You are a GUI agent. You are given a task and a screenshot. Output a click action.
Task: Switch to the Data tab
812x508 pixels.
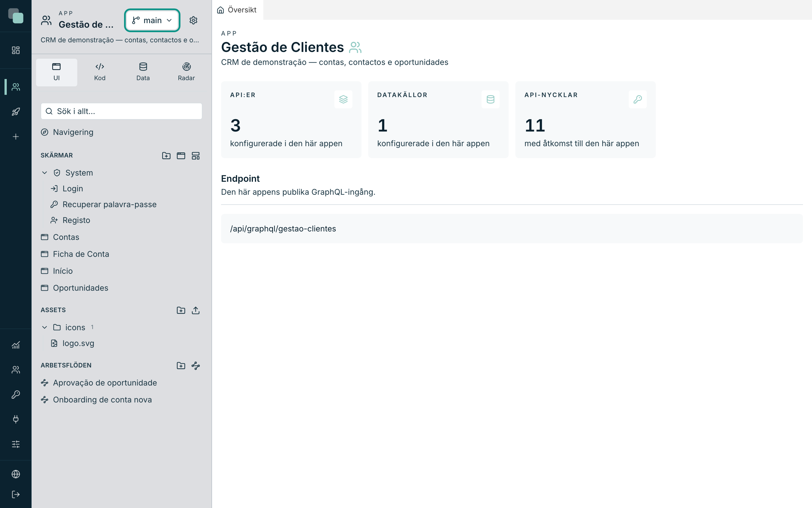(x=143, y=72)
